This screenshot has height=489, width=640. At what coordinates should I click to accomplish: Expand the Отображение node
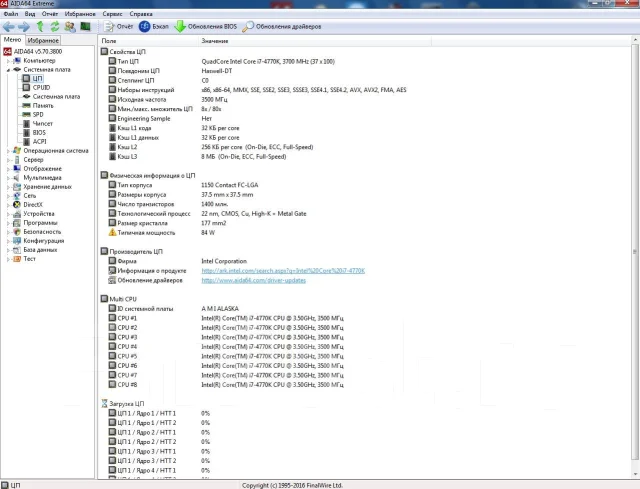pyautogui.click(x=8, y=169)
